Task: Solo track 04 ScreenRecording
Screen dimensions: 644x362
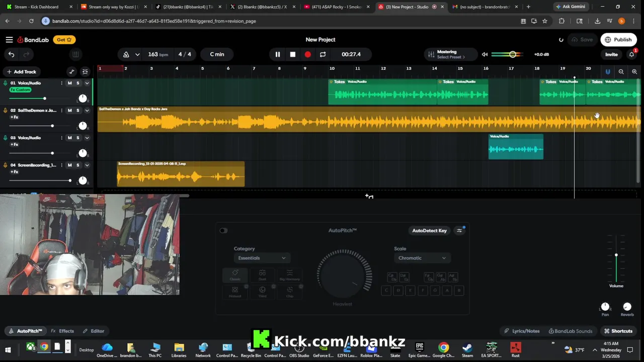Action: (77, 165)
